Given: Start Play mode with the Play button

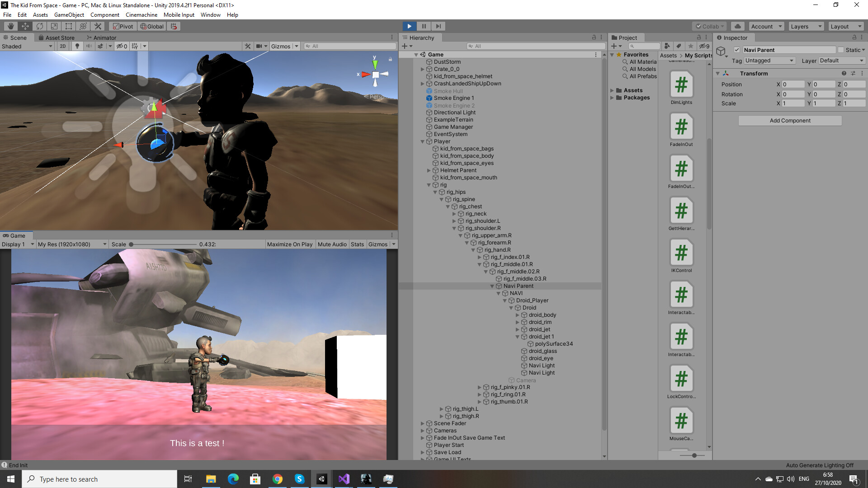Looking at the screenshot, I should coord(409,26).
